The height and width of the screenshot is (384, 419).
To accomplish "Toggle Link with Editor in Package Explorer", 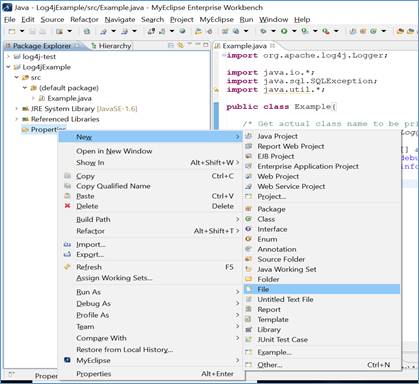I will pos(180,45).
